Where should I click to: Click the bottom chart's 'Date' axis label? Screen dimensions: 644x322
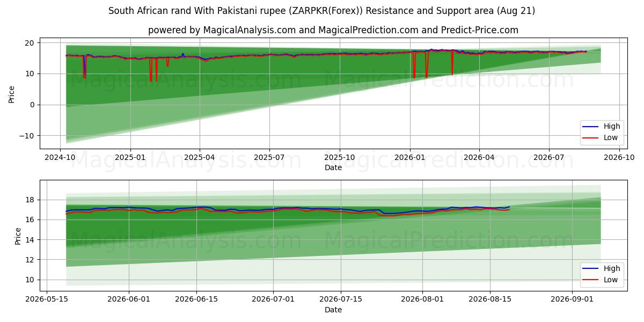(x=333, y=310)
